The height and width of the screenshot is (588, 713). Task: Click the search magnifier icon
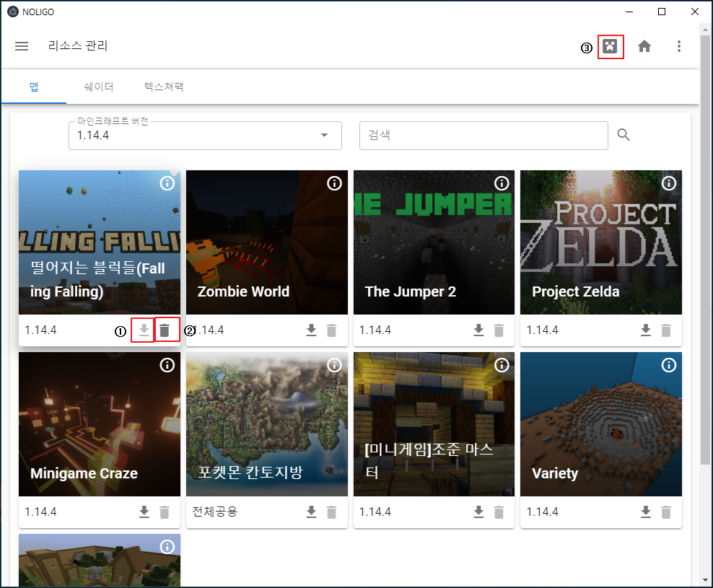point(624,135)
